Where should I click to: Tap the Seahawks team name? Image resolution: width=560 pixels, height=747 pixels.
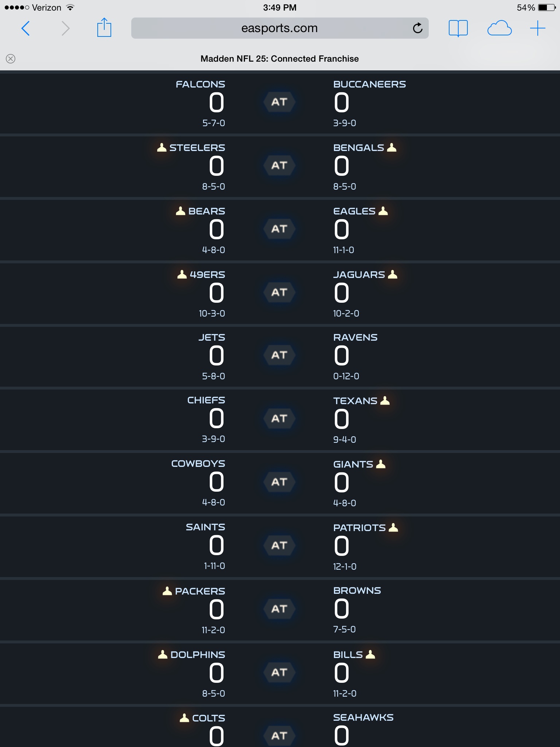pyautogui.click(x=363, y=717)
